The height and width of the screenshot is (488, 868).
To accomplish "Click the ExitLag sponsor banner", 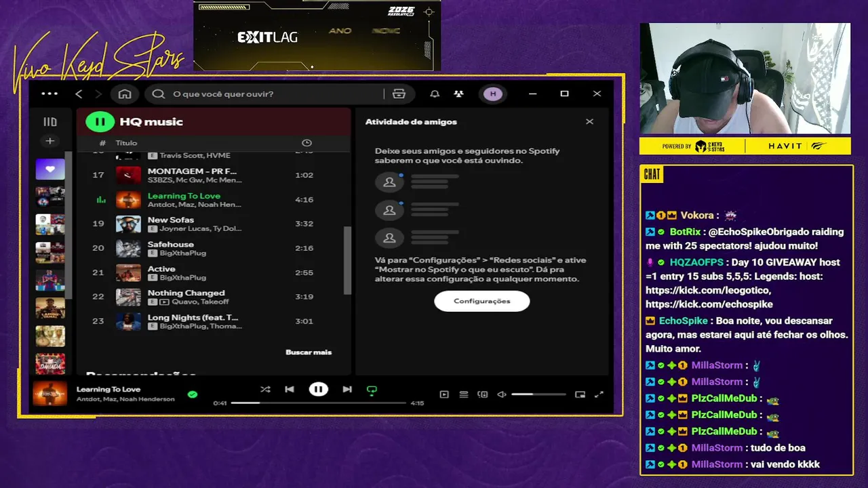I will click(317, 35).
